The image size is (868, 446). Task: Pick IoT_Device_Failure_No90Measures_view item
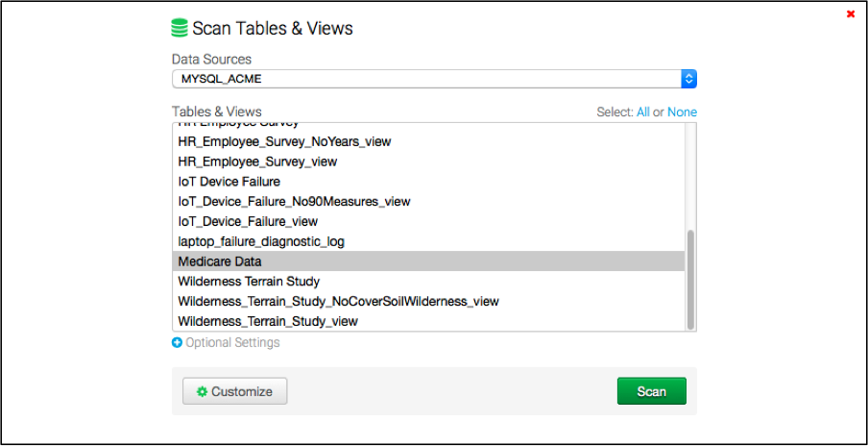[294, 202]
